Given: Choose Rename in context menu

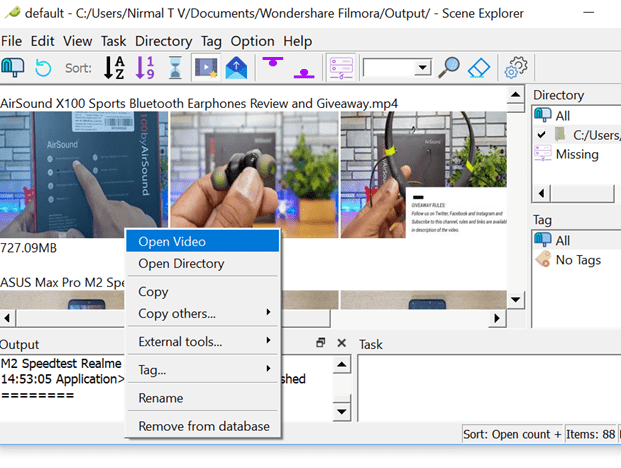Looking at the screenshot, I should point(202,398).
